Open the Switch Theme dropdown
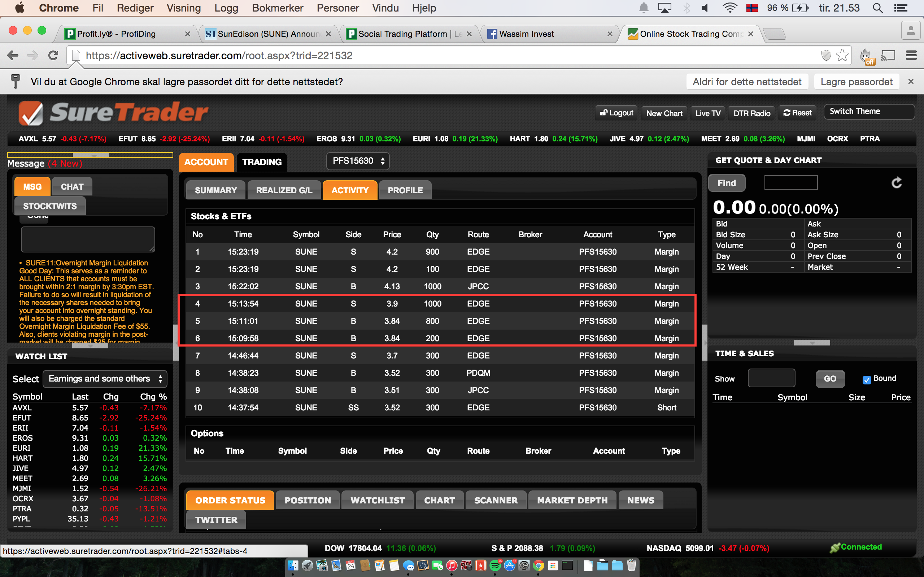 pos(869,111)
